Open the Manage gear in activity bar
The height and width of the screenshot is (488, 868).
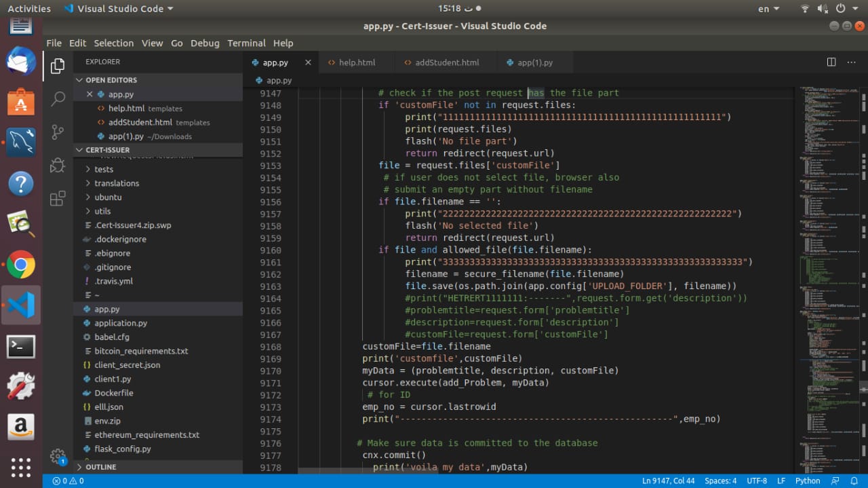click(58, 456)
